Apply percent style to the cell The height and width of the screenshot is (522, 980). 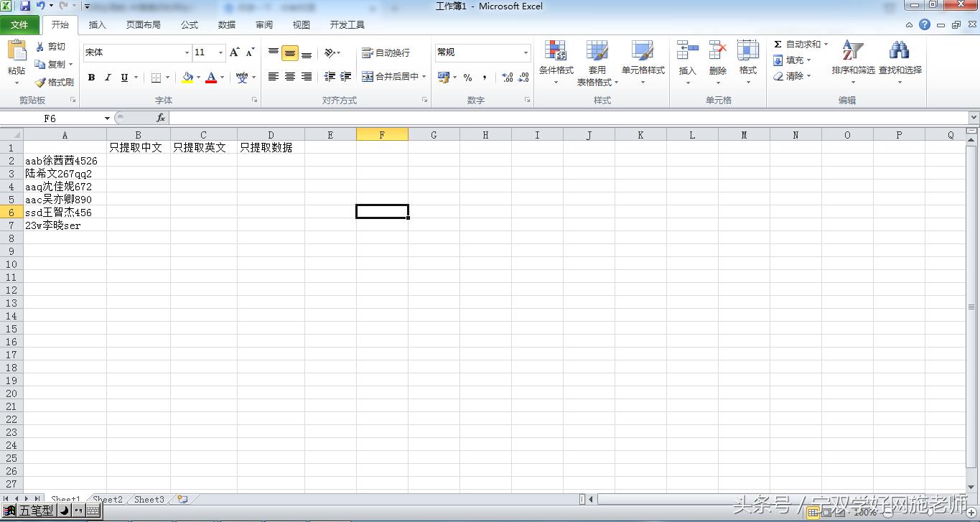pos(468,78)
